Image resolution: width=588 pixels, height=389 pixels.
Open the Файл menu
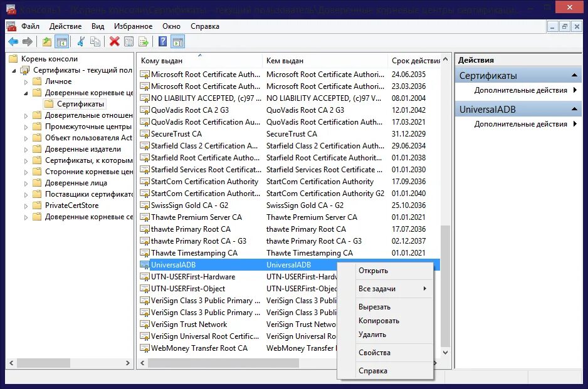click(x=30, y=26)
